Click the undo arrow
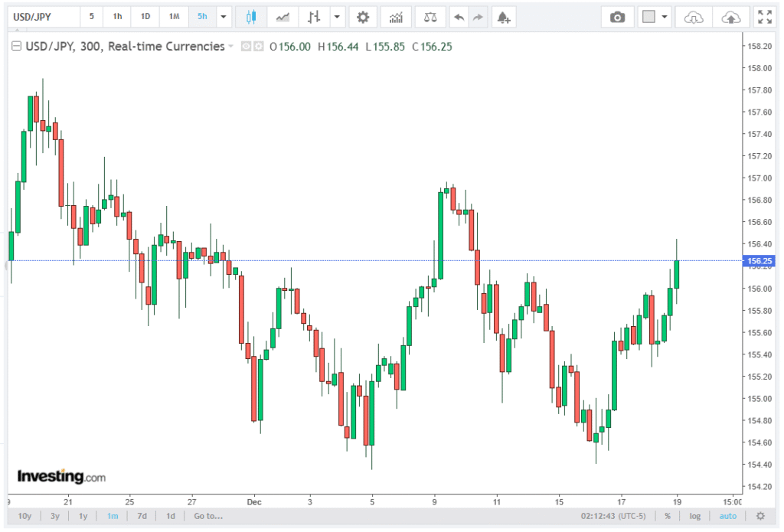784x532 pixels. [458, 16]
